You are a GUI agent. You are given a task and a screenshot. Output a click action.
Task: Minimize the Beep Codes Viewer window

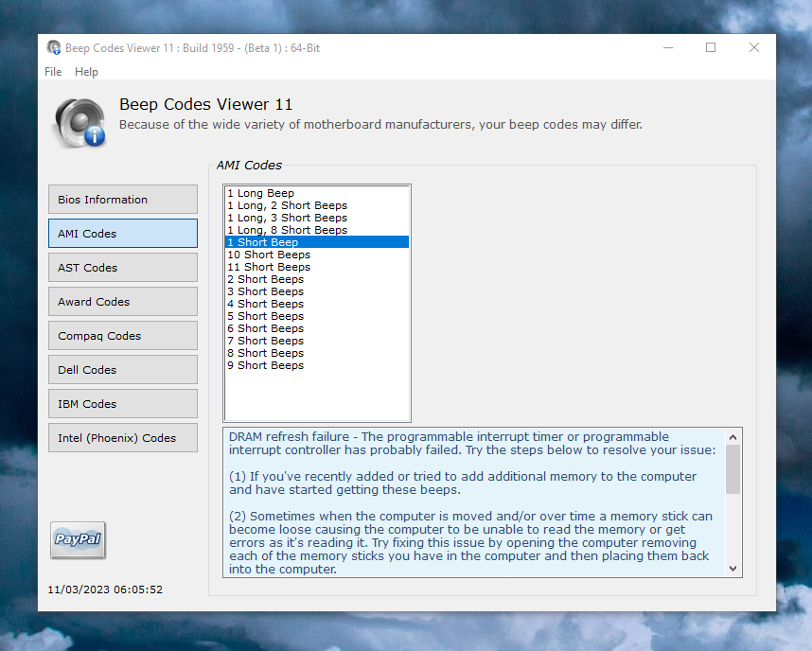click(x=668, y=47)
